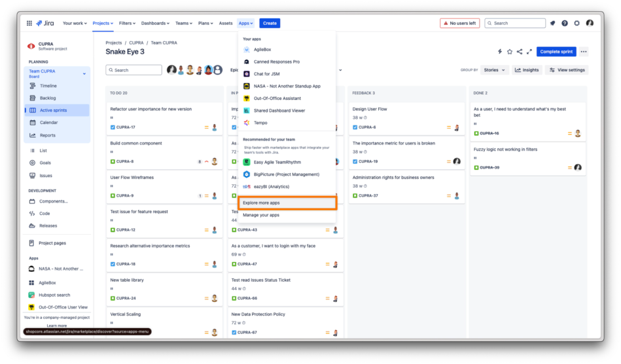This screenshot has width=621, height=364.
Task: Expand the Group by Stories dropdown
Action: [495, 70]
